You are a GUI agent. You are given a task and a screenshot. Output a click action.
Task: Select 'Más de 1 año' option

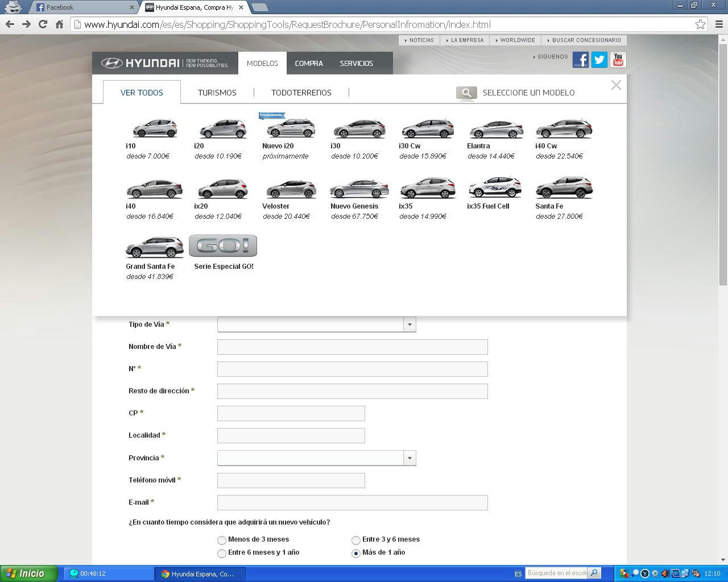pyautogui.click(x=356, y=553)
